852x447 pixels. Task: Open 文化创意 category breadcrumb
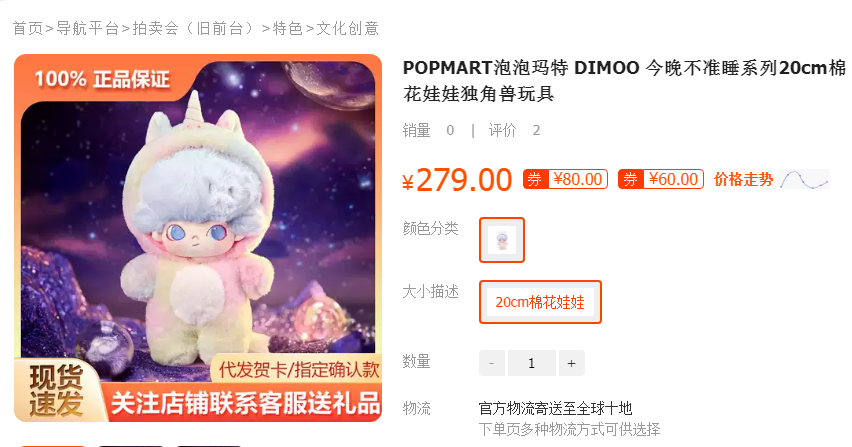[347, 28]
